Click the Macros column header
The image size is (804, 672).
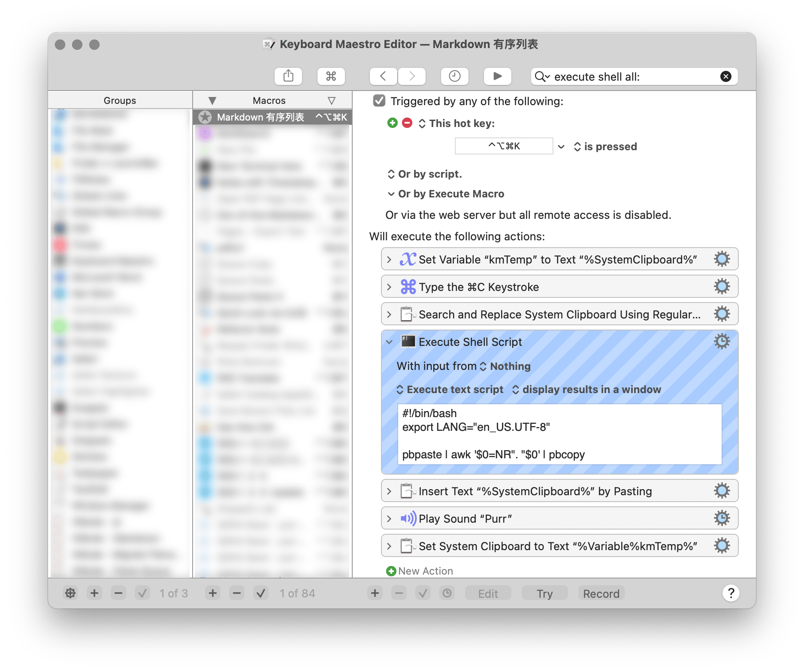tap(269, 100)
